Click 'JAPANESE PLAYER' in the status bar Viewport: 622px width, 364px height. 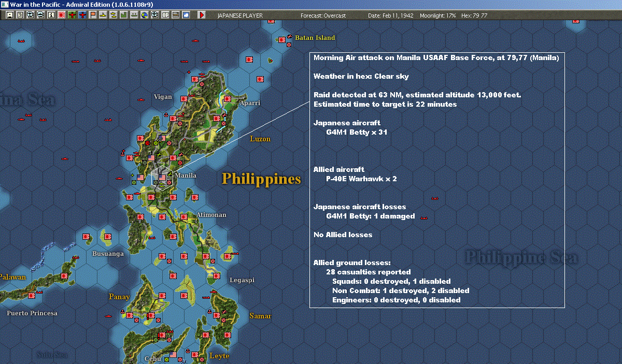[240, 16]
